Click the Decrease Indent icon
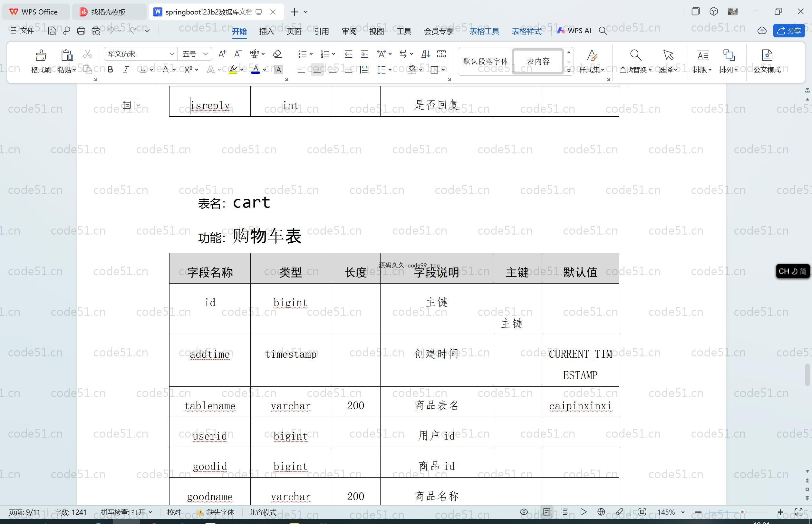812x524 pixels. [x=348, y=54]
